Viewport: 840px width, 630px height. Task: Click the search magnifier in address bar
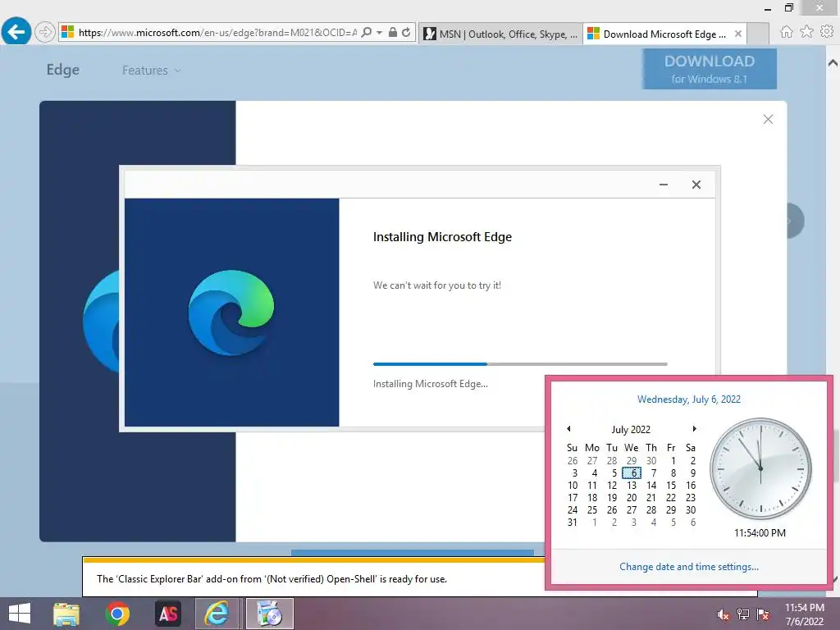tap(367, 32)
